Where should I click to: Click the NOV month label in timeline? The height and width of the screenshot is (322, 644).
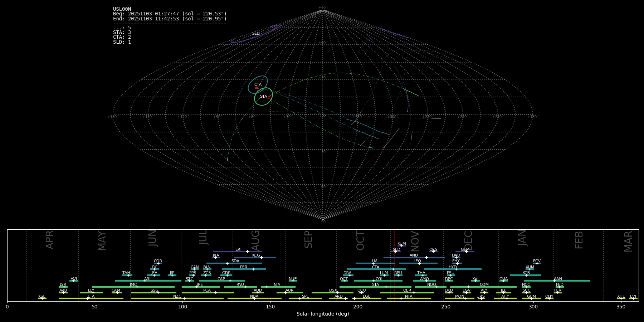[415, 240]
